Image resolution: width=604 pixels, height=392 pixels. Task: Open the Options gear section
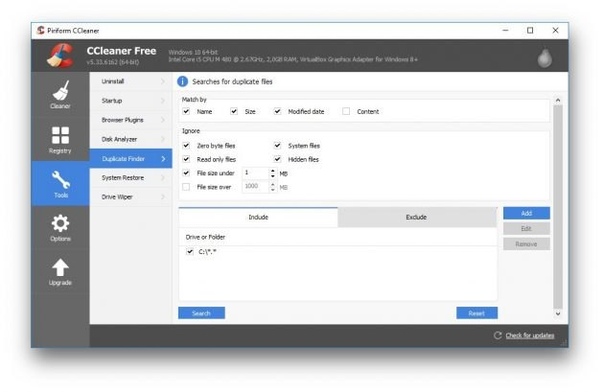[x=60, y=228]
